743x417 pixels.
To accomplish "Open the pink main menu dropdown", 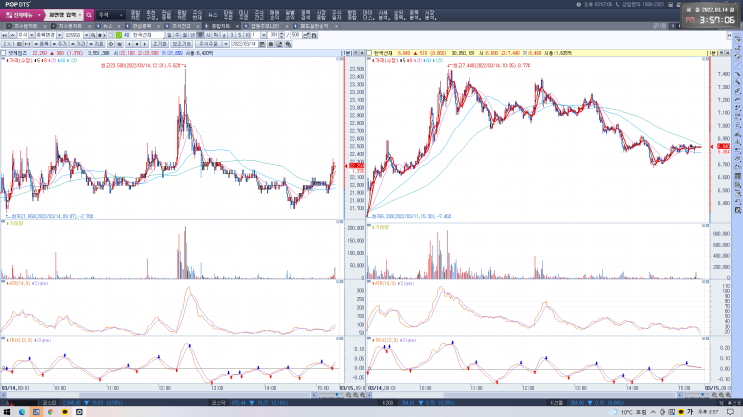I will [22, 15].
